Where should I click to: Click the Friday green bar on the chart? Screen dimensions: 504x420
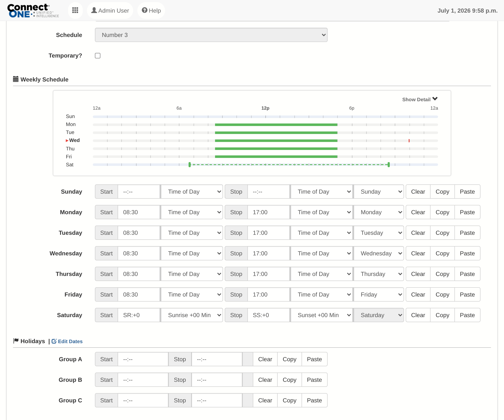pos(276,157)
